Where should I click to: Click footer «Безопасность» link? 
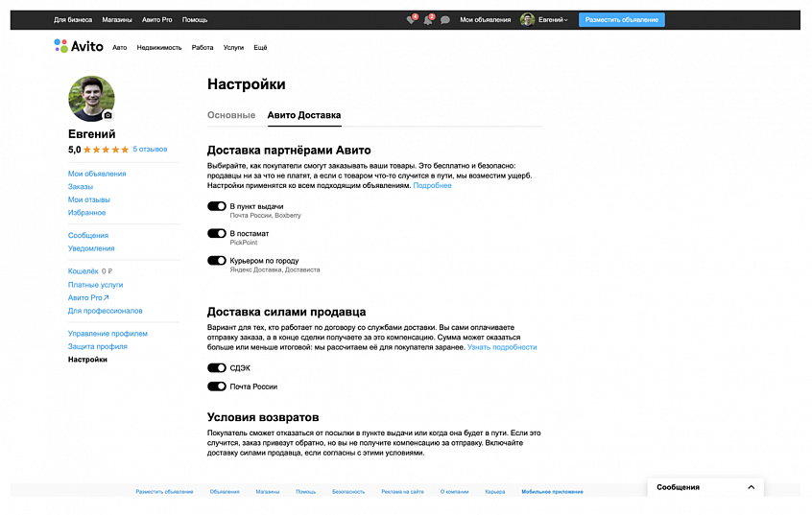point(348,492)
